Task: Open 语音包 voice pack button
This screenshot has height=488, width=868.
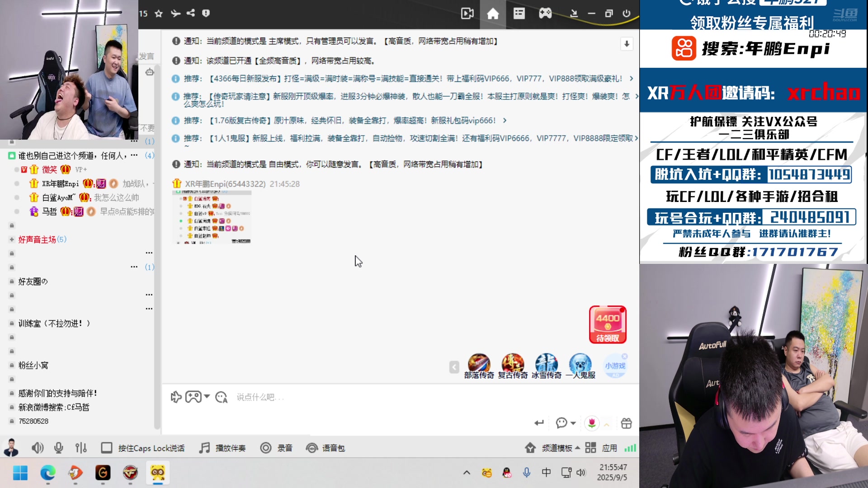Action: tap(325, 448)
